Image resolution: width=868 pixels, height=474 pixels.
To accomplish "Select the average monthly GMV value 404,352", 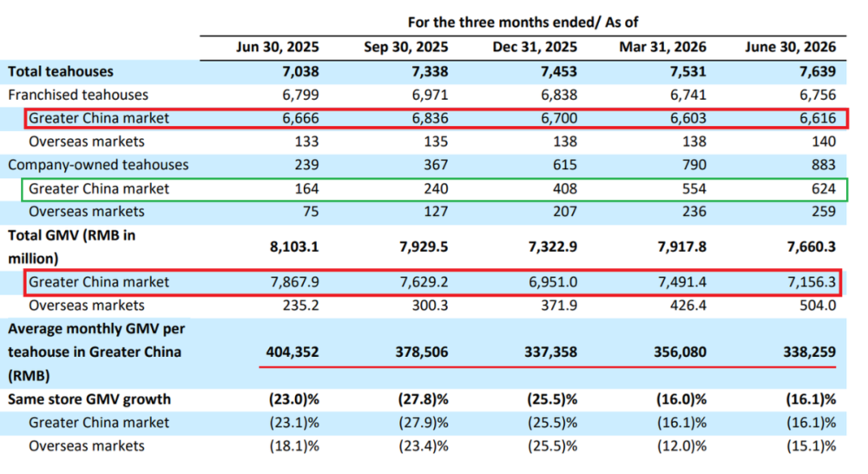I will (293, 352).
